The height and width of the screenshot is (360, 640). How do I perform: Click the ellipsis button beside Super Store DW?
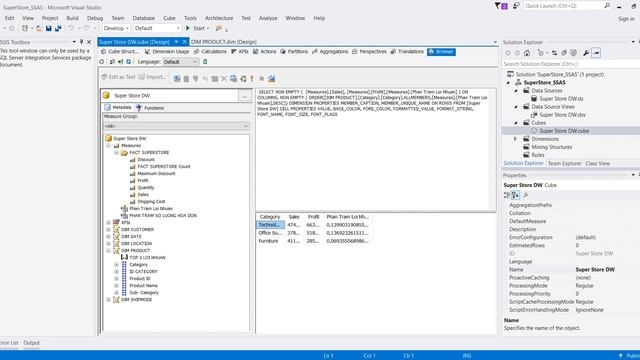(244, 96)
